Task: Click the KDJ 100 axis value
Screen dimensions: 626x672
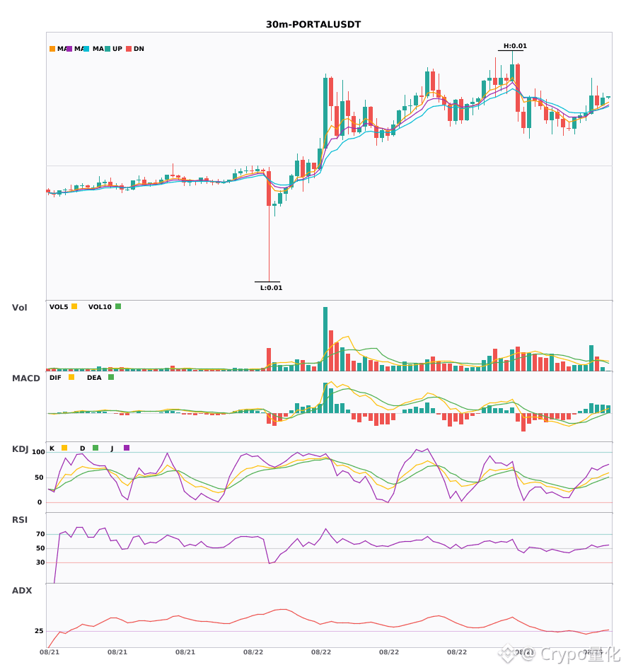Action: tap(39, 452)
